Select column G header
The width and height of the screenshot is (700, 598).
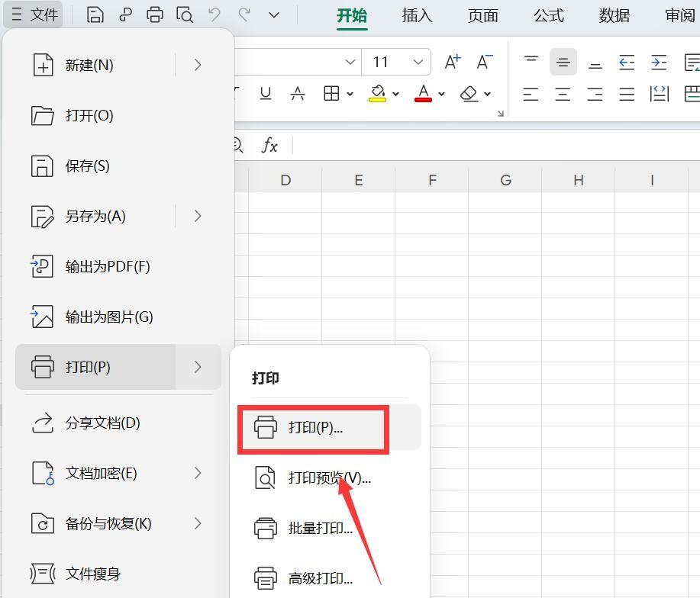[505, 180]
